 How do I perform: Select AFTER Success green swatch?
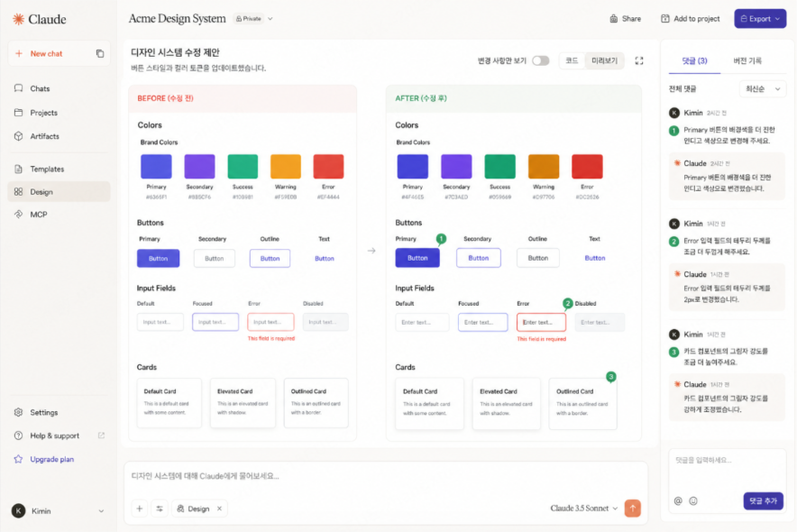[499, 167]
